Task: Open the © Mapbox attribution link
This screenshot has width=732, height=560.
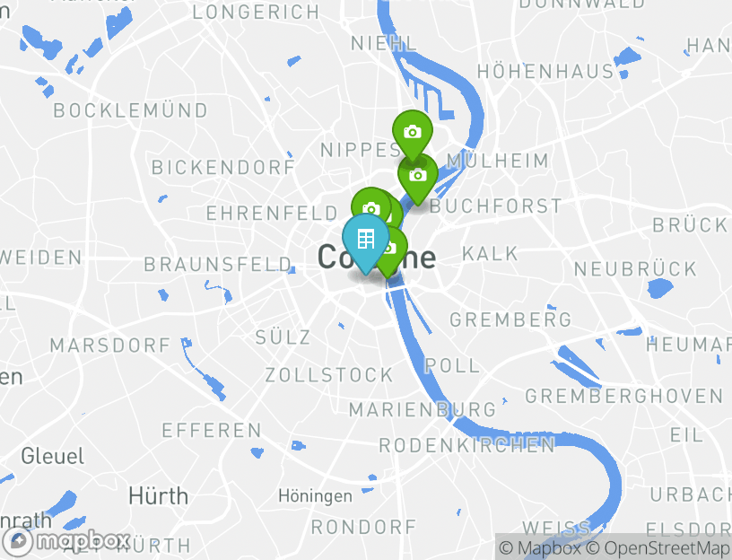Action: pyautogui.click(x=540, y=547)
